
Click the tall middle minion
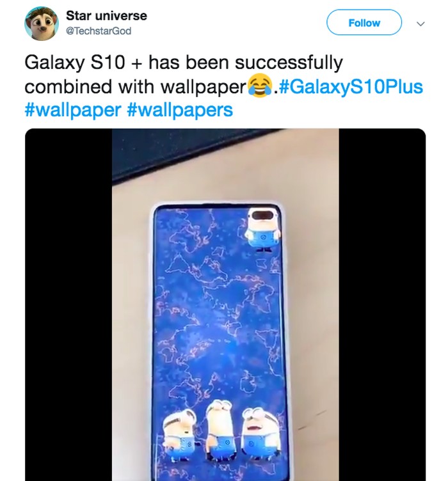221,429
